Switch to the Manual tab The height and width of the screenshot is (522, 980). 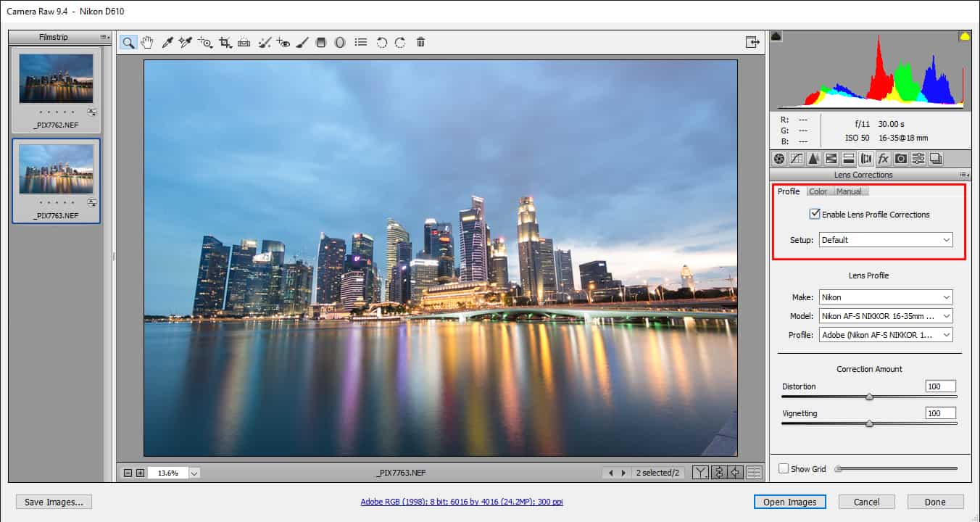click(x=849, y=191)
